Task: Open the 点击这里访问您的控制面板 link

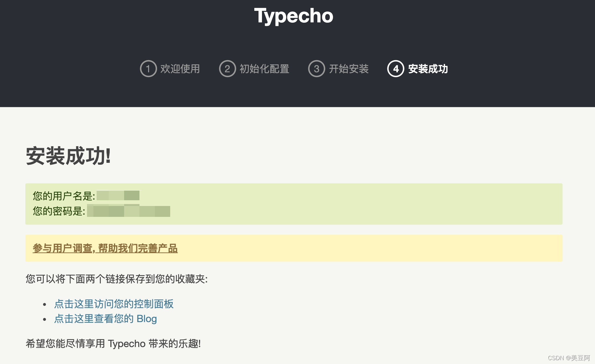Action: point(114,304)
